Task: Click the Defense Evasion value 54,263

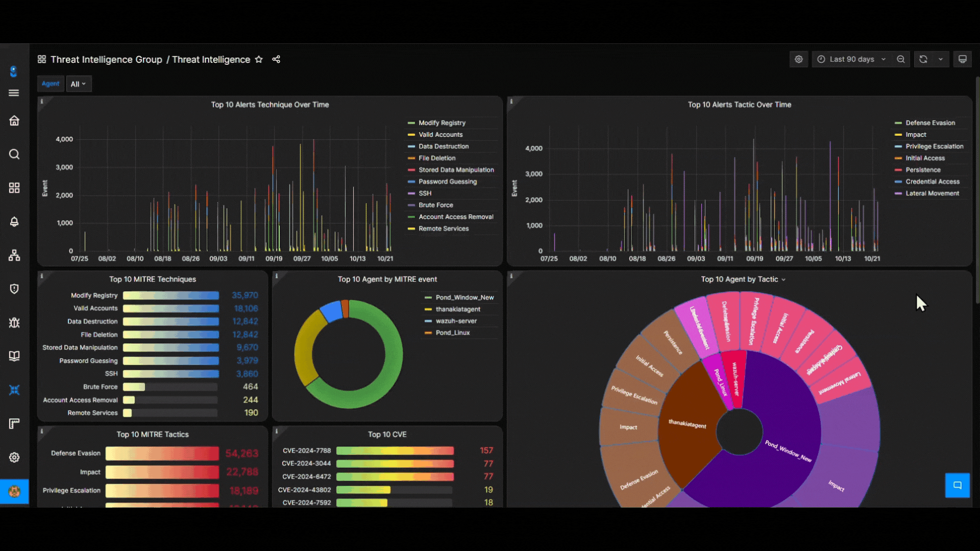Action: coord(242,454)
